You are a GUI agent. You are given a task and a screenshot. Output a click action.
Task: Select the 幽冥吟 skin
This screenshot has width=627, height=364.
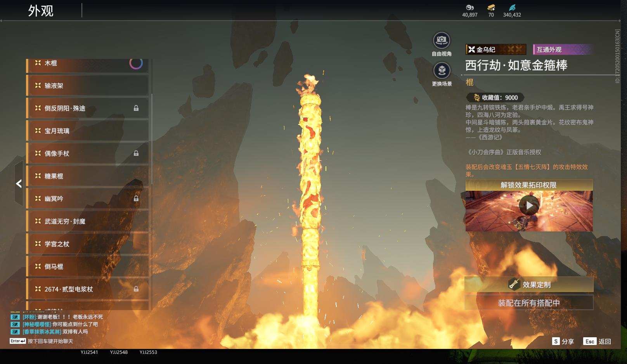88,198
